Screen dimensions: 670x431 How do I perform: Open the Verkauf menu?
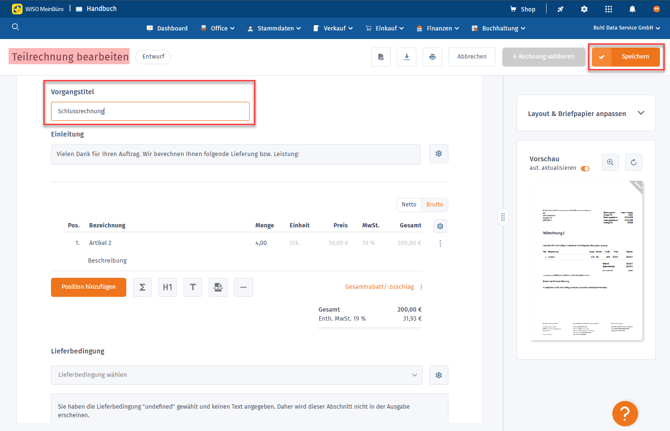[334, 28]
